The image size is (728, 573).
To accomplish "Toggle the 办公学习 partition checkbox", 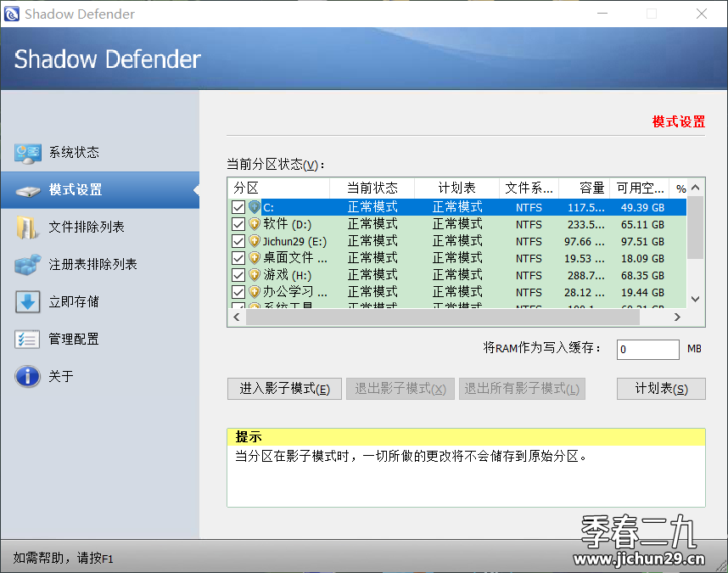I will pyautogui.click(x=238, y=292).
